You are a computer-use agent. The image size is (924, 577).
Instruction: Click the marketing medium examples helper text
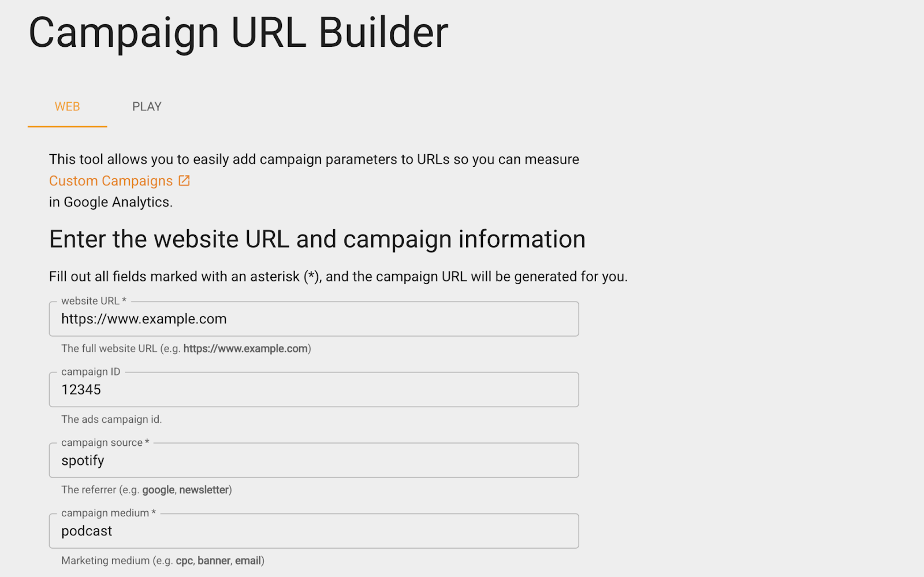(x=162, y=560)
